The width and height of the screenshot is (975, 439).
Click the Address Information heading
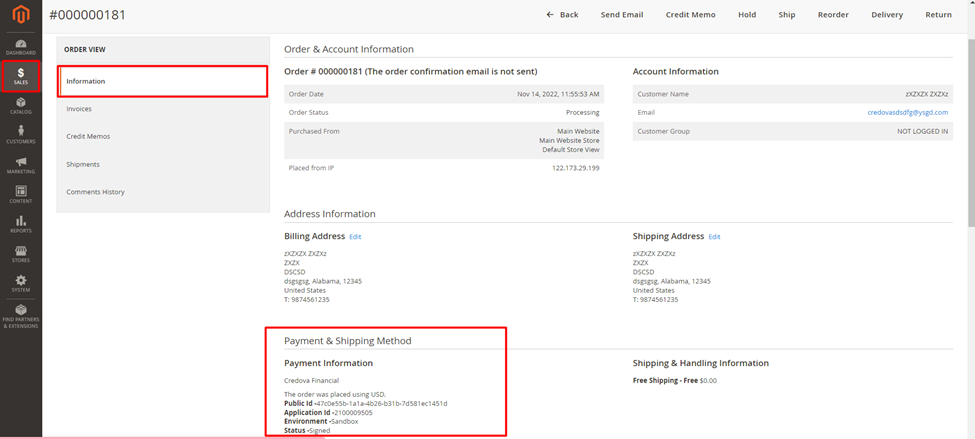[330, 214]
